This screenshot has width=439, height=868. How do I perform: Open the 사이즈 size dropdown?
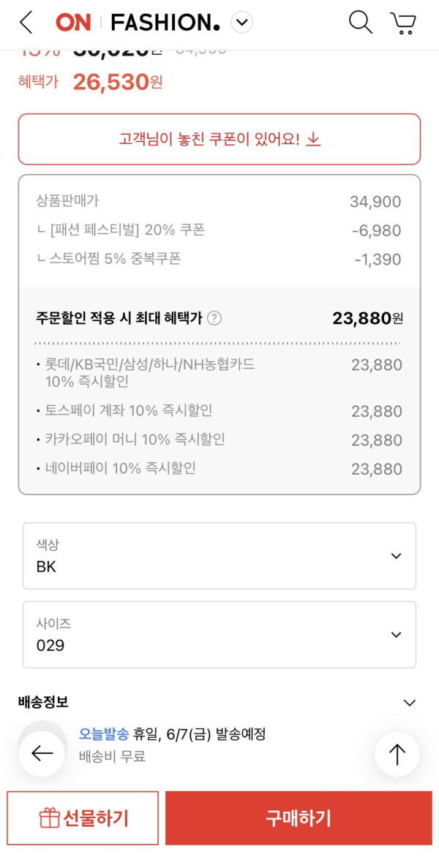coord(219,635)
